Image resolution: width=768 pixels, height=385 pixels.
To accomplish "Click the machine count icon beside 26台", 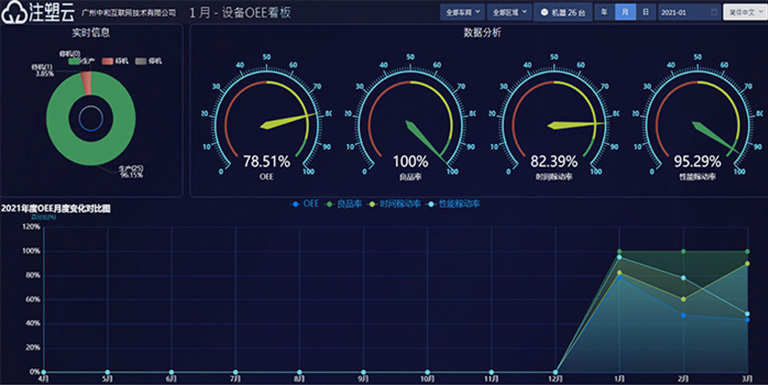I will (544, 12).
